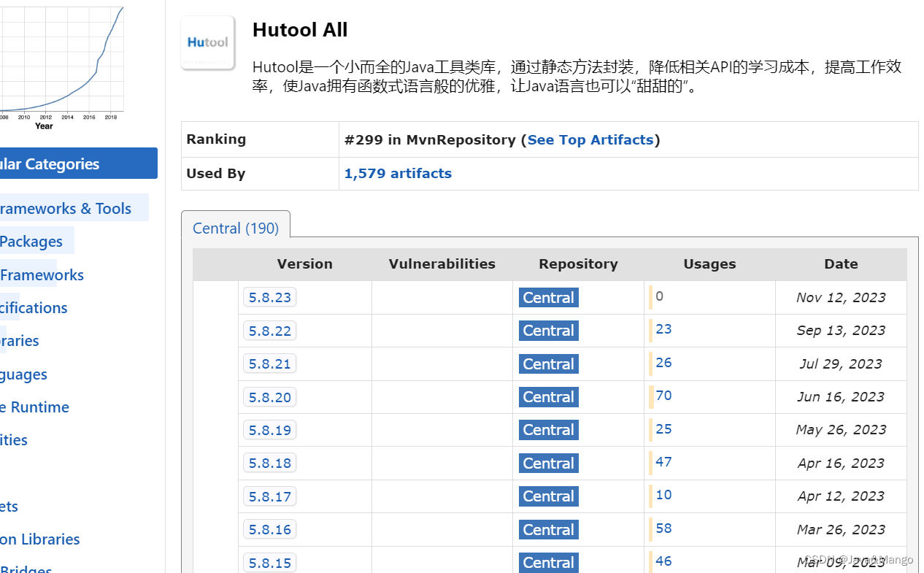Image resolution: width=924 pixels, height=573 pixels.
Task: Click the Apr 16, 2023 date cell
Action: click(841, 463)
